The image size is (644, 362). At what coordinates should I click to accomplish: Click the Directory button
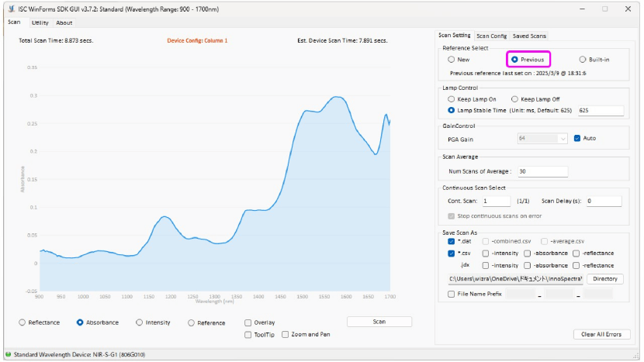pyautogui.click(x=604, y=278)
